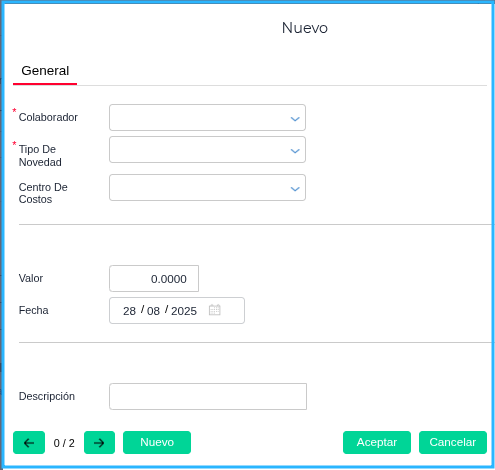Click the 0 / 2 record counter
Screen dimensions: 495x470
click(x=64, y=443)
